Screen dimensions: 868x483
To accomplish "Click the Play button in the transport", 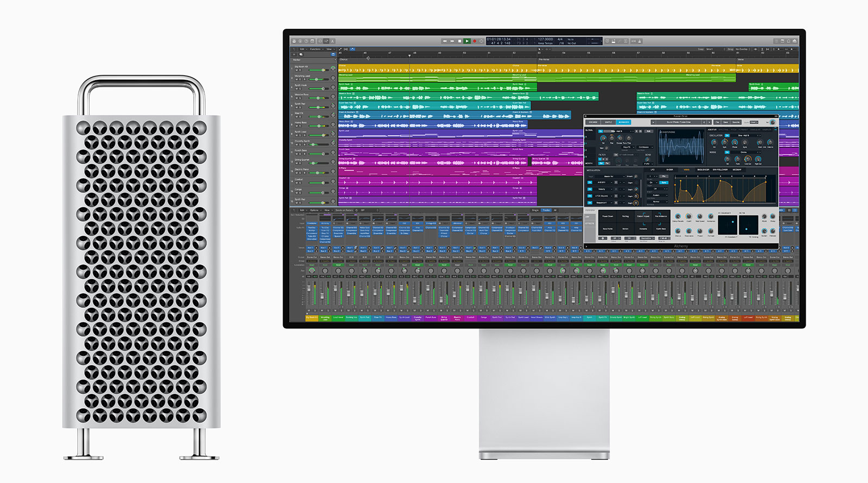I will tap(467, 41).
